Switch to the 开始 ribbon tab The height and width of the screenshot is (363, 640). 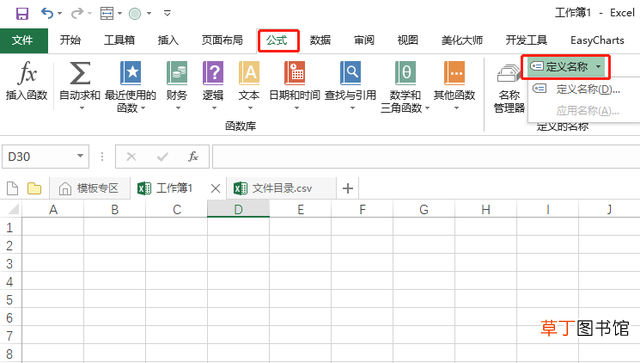70,40
